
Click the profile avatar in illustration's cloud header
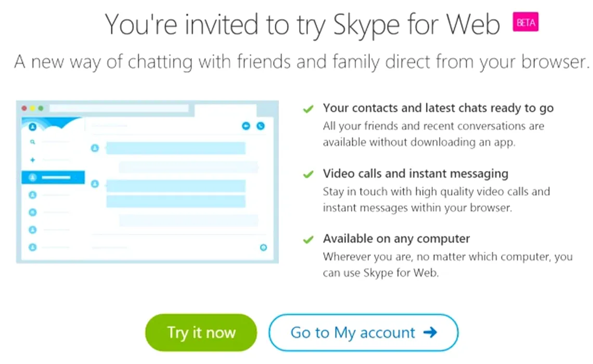click(33, 127)
